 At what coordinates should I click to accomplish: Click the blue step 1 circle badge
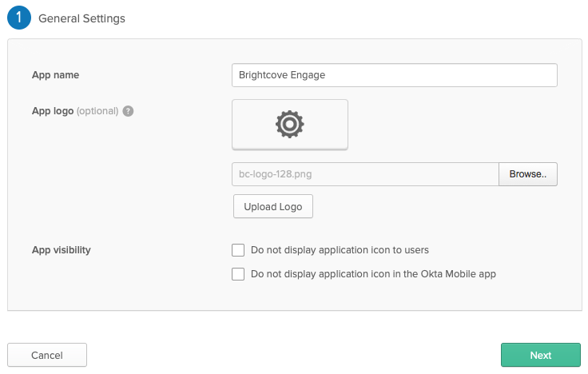point(18,18)
